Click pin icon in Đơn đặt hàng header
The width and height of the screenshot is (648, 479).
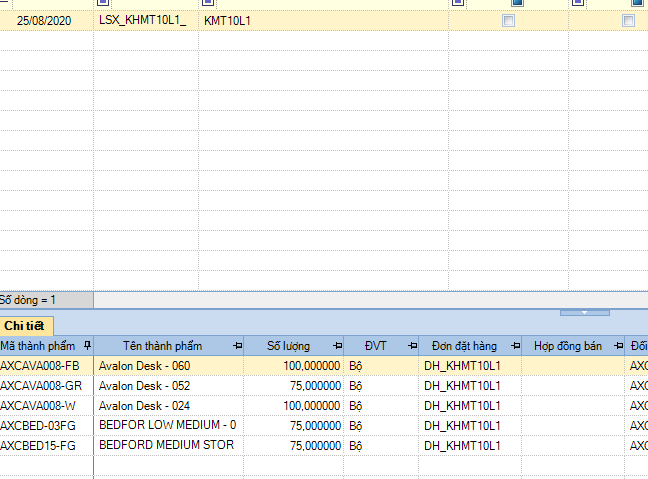click(514, 346)
